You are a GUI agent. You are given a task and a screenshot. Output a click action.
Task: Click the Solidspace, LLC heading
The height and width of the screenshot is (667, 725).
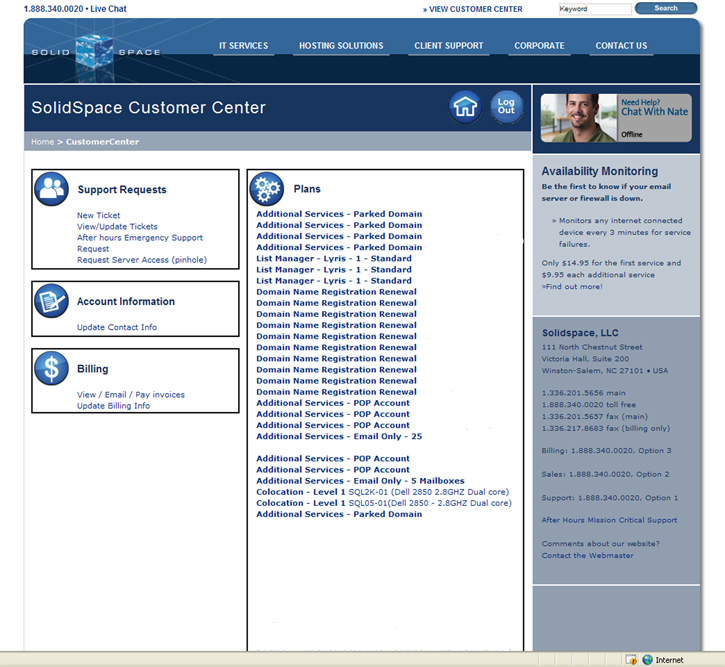click(x=580, y=333)
